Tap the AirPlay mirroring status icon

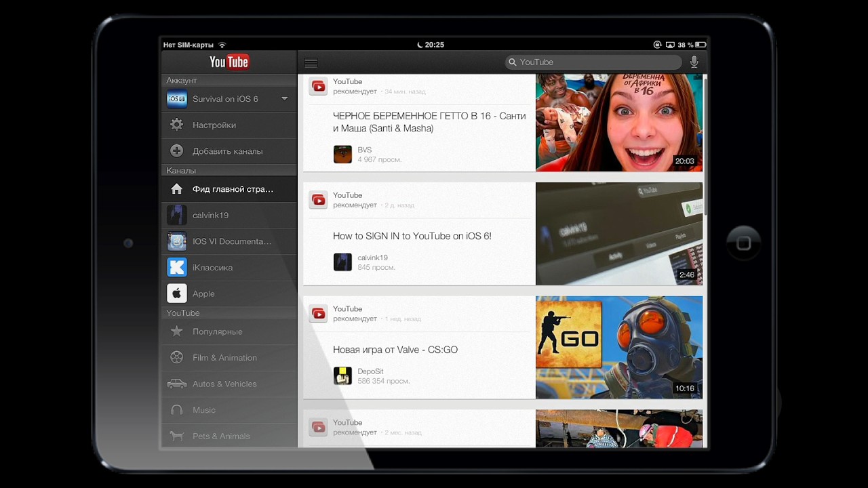(670, 45)
